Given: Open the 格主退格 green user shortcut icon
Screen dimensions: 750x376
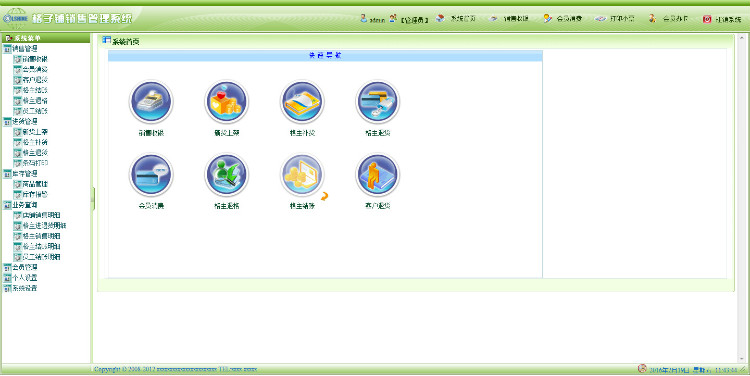Looking at the screenshot, I should 227,175.
